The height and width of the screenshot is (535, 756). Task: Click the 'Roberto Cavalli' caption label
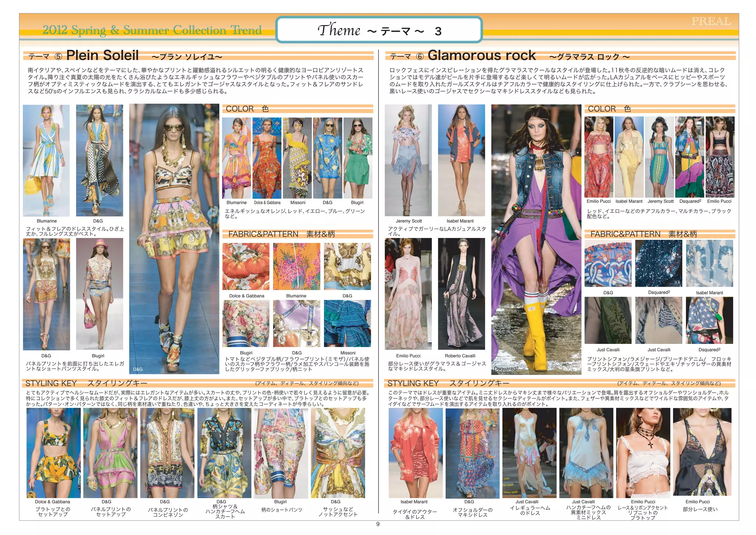pyautogui.click(x=460, y=356)
